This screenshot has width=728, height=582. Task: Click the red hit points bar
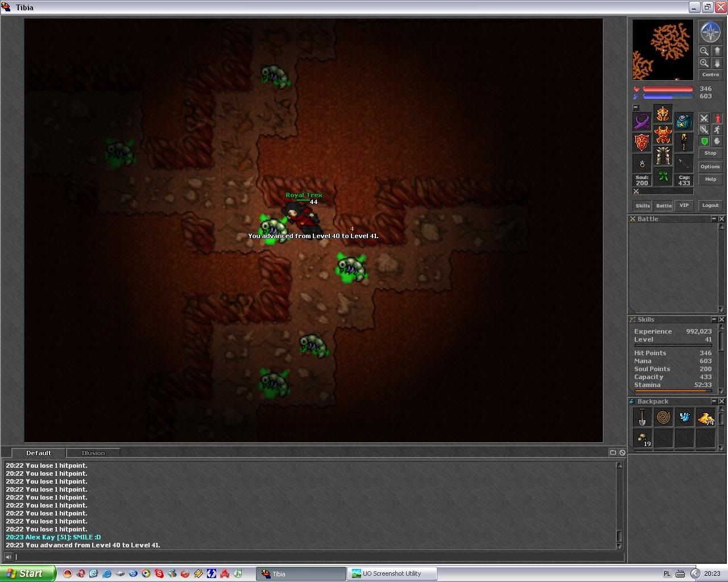point(668,89)
